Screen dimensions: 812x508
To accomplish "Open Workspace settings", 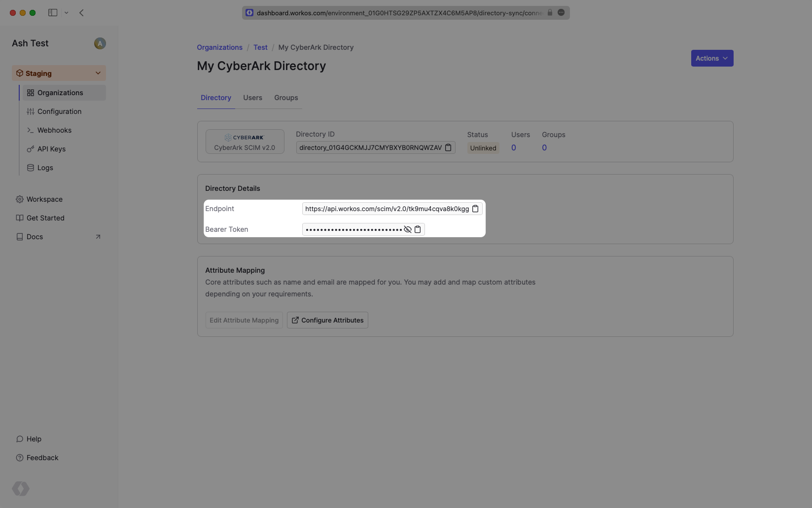I will 45,199.
